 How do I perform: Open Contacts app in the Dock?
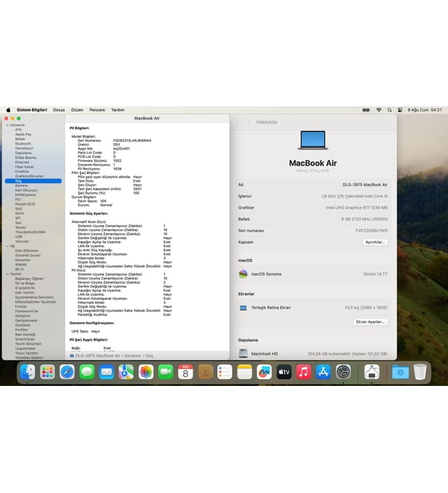point(206,372)
